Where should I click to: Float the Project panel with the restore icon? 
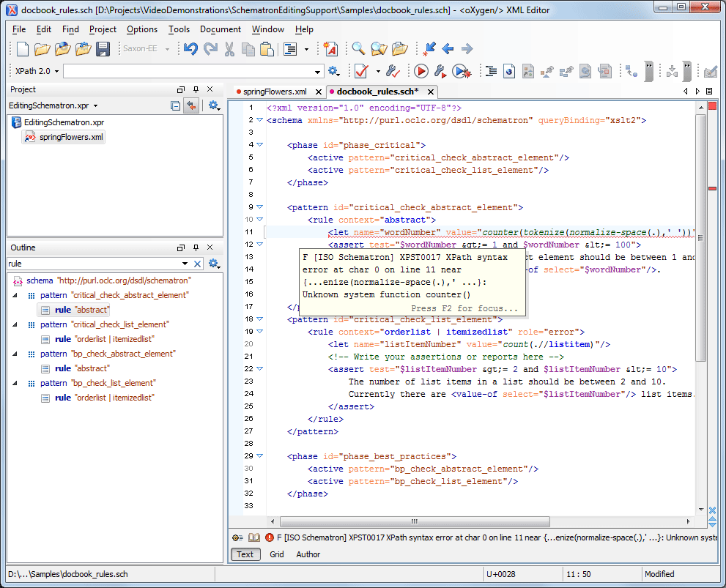(x=181, y=89)
